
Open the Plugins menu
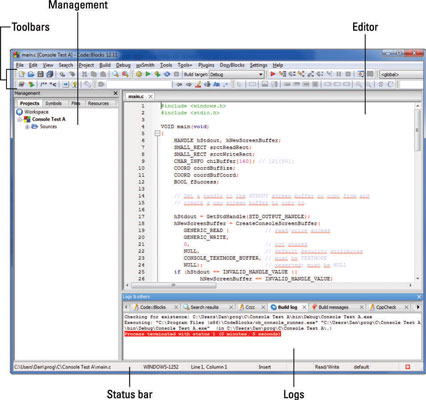coord(206,65)
